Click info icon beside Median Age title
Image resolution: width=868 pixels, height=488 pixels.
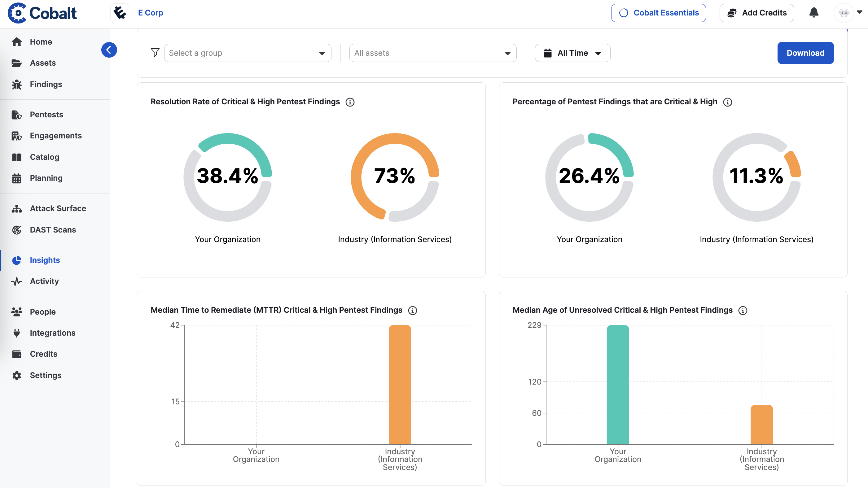pyautogui.click(x=743, y=310)
